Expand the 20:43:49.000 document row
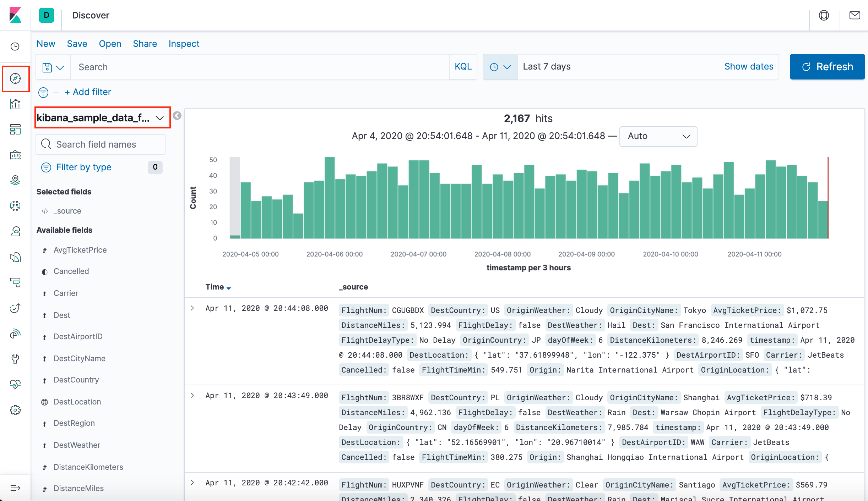868x501 pixels. (192, 395)
